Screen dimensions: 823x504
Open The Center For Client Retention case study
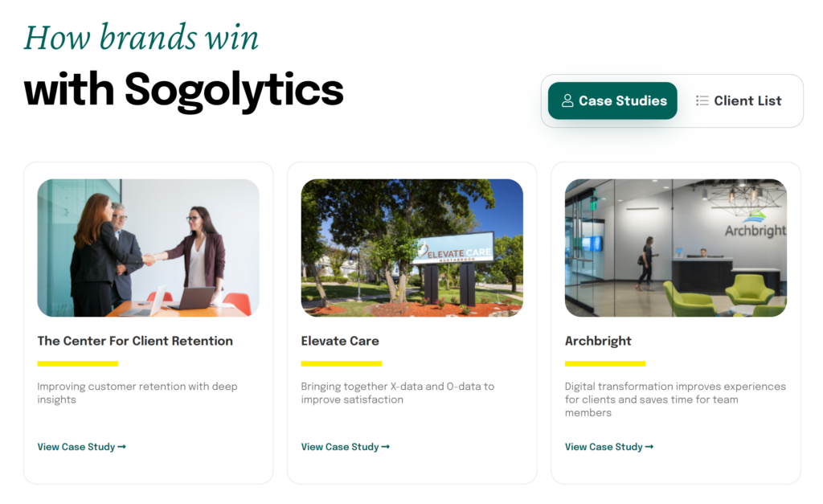point(76,447)
